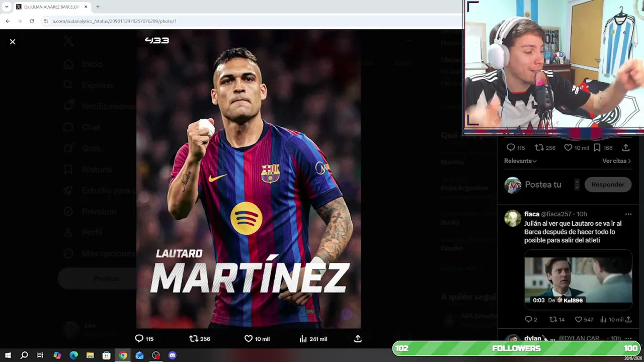Like flaca's comment (547 likes)
Screen dimensions: 644x362
coord(578,320)
